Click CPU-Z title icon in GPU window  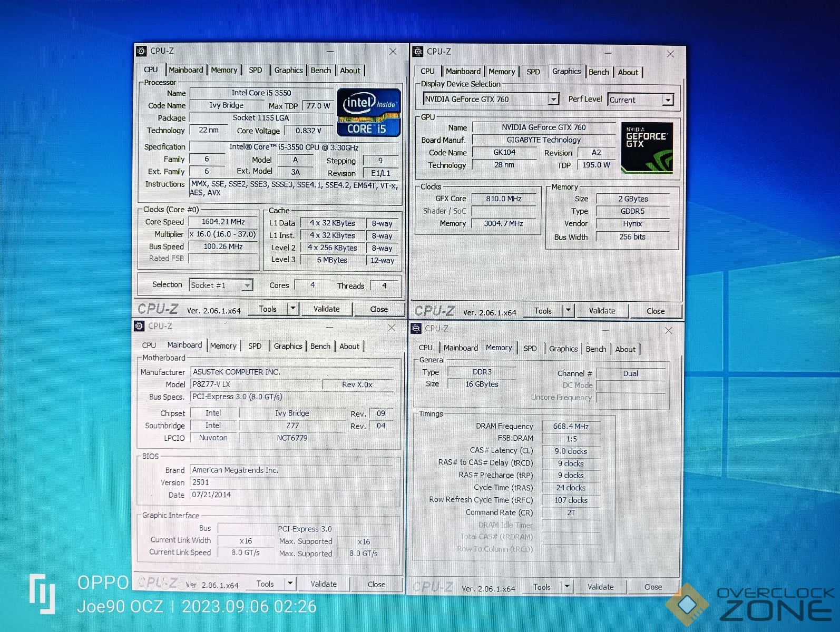[x=418, y=52]
